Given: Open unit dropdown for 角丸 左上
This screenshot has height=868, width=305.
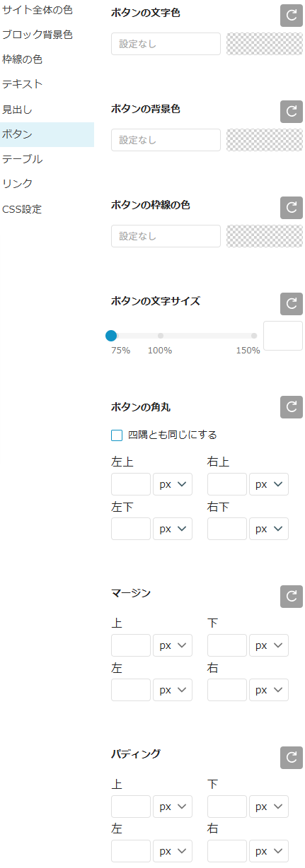Looking at the screenshot, I should click(x=173, y=484).
